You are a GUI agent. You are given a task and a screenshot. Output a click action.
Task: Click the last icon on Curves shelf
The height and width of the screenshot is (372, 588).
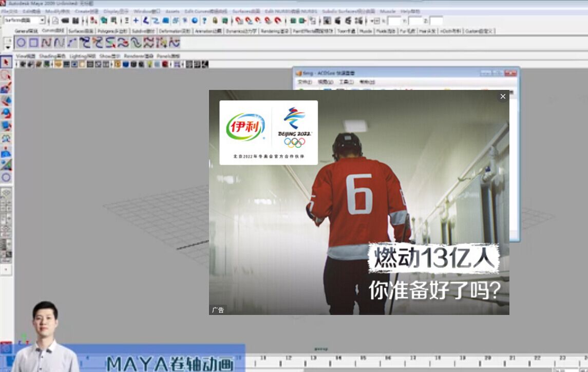coord(174,43)
